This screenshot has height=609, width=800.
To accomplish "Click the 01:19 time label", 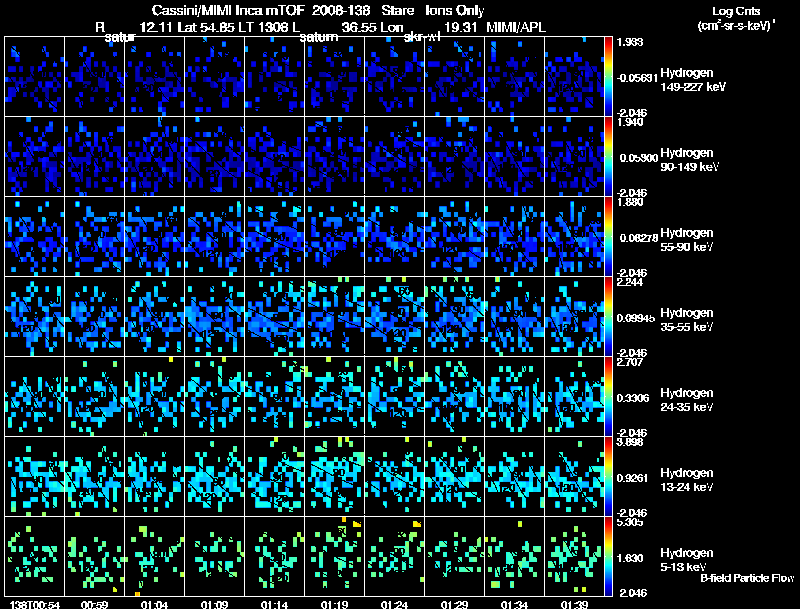I will tap(334, 604).
